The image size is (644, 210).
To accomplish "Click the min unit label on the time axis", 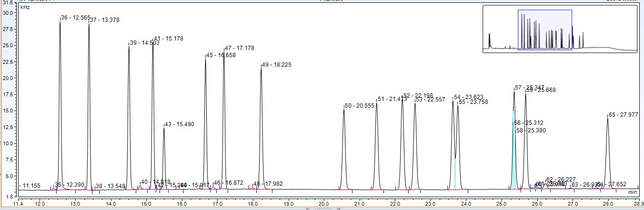I will (633, 192).
